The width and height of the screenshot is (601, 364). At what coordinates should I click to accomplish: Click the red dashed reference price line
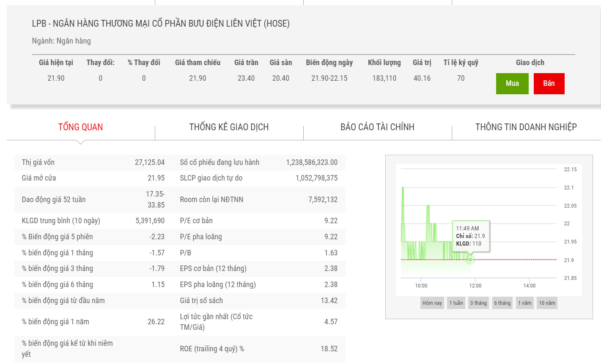(x=516, y=260)
